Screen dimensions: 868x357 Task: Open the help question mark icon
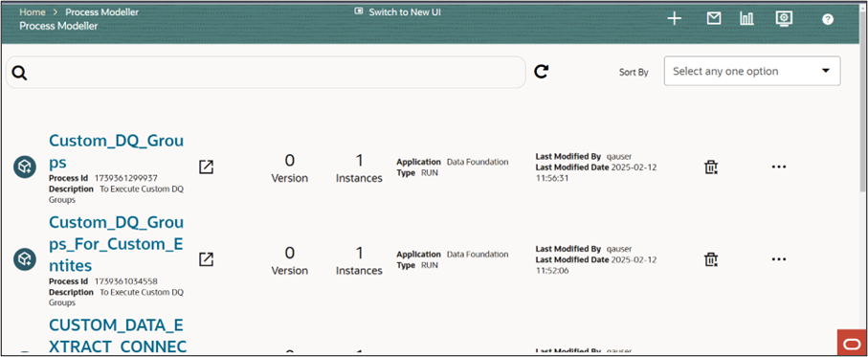point(828,19)
